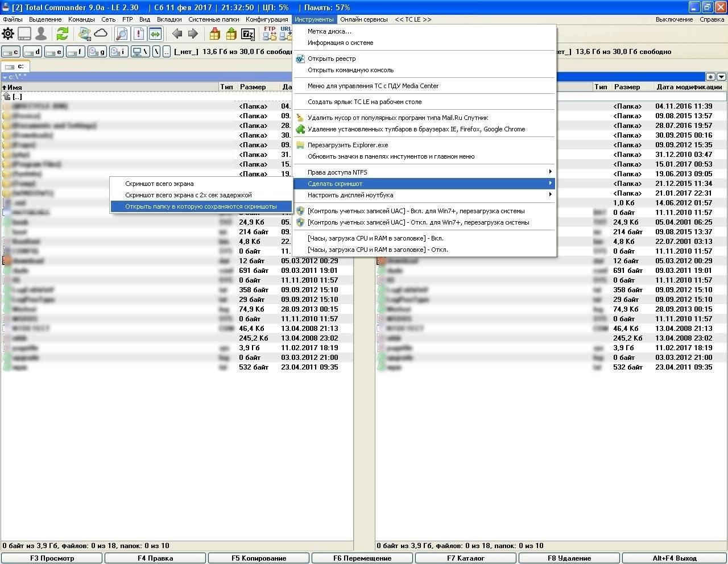This screenshot has height=564, width=728.
Task: Click F4 Правка button
Action: (155, 558)
